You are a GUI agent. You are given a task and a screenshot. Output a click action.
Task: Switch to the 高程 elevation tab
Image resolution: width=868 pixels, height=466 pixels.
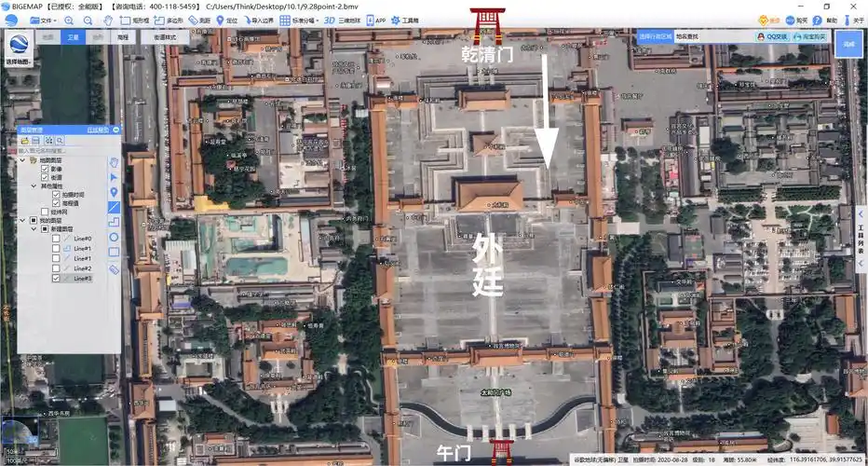pos(123,37)
